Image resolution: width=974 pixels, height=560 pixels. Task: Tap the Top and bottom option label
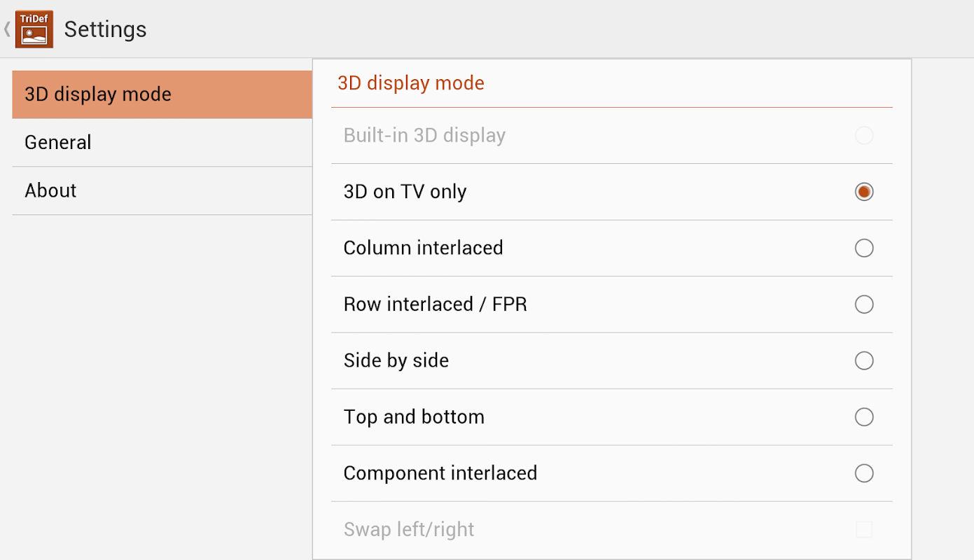(x=414, y=417)
